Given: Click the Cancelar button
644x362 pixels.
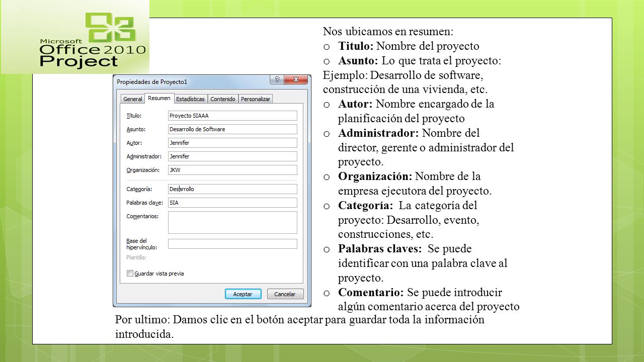Looking at the screenshot, I should pos(285,294).
